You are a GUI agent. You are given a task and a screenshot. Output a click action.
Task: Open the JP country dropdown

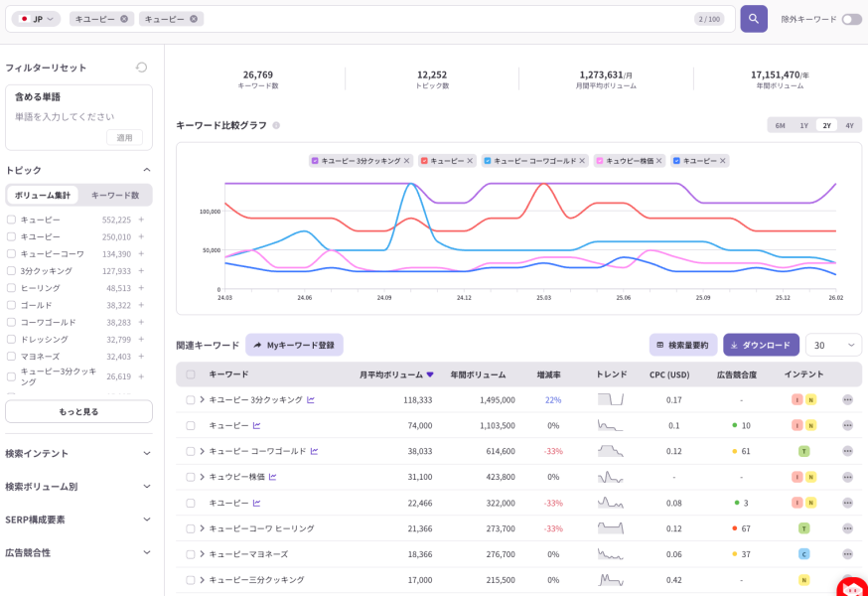click(37, 19)
